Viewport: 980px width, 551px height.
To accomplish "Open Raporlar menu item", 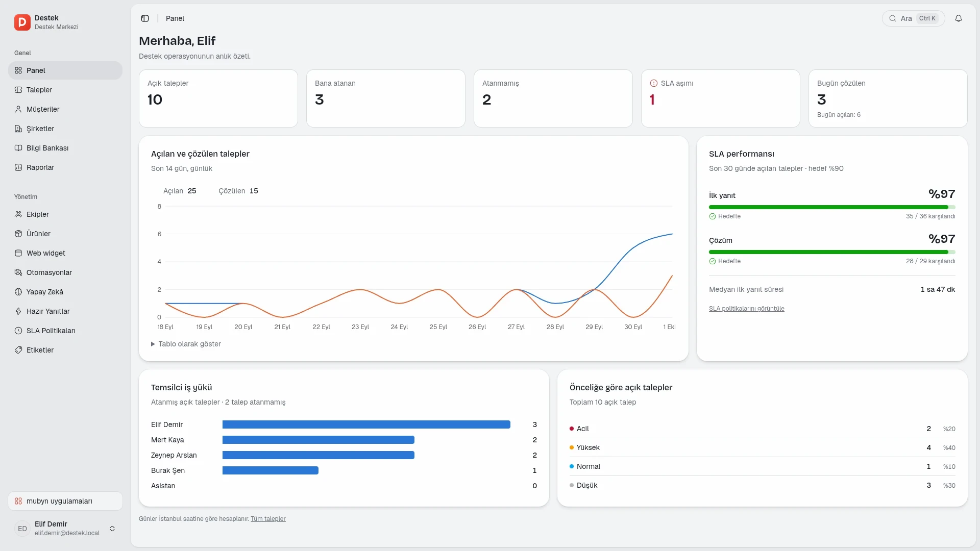I will 65,167.
